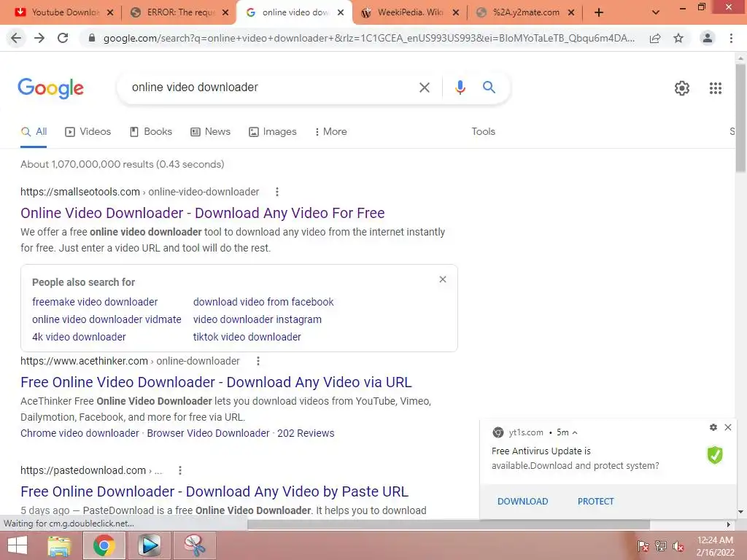Open media player from taskbar

coord(149,545)
